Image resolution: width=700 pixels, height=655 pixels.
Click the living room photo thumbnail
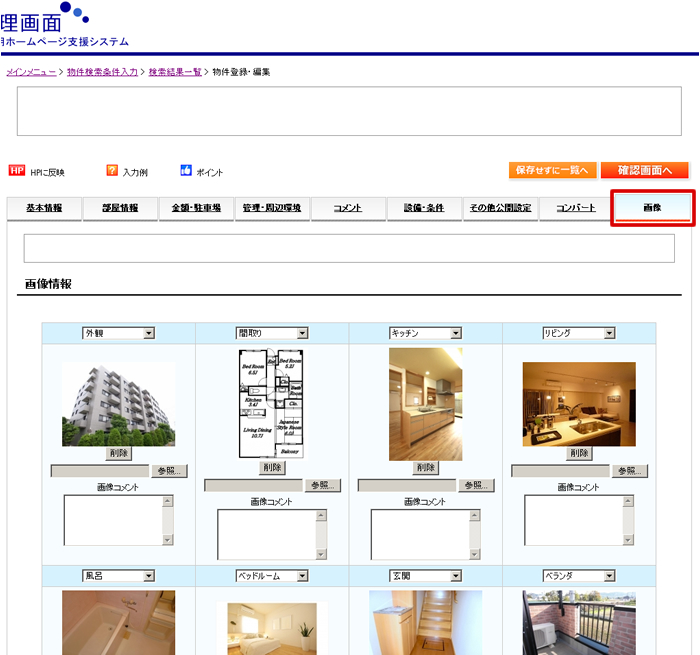(x=579, y=405)
